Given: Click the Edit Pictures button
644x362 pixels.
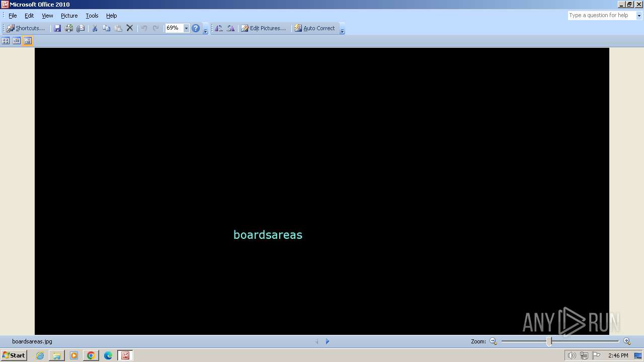Looking at the screenshot, I should 264,28.
